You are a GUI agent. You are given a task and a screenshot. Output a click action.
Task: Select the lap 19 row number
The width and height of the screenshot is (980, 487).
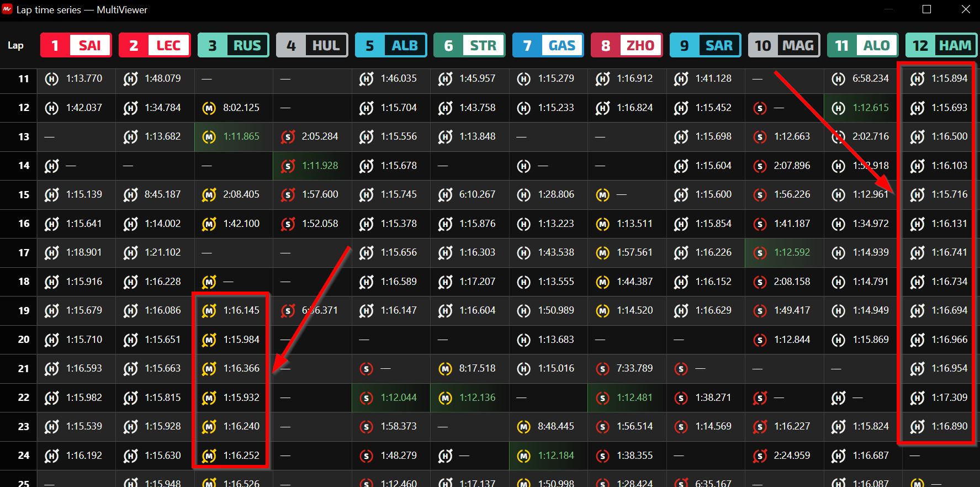(23, 311)
